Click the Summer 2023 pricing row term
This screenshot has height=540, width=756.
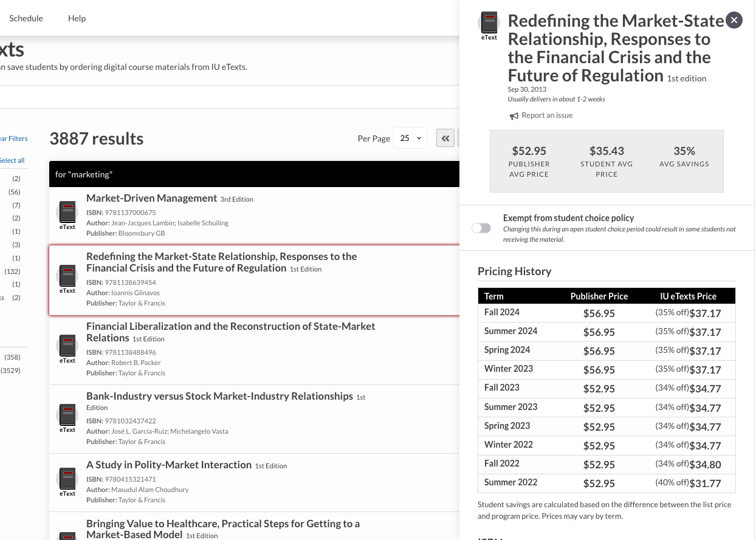511,407
